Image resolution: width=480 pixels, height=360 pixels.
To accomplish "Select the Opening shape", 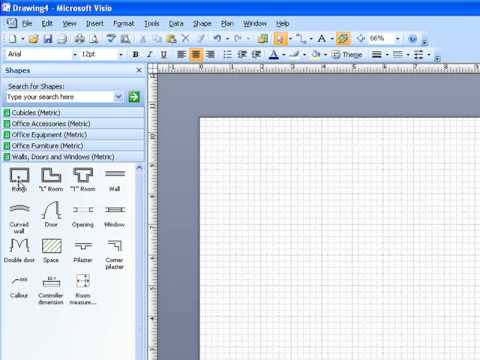I will click(x=83, y=216).
